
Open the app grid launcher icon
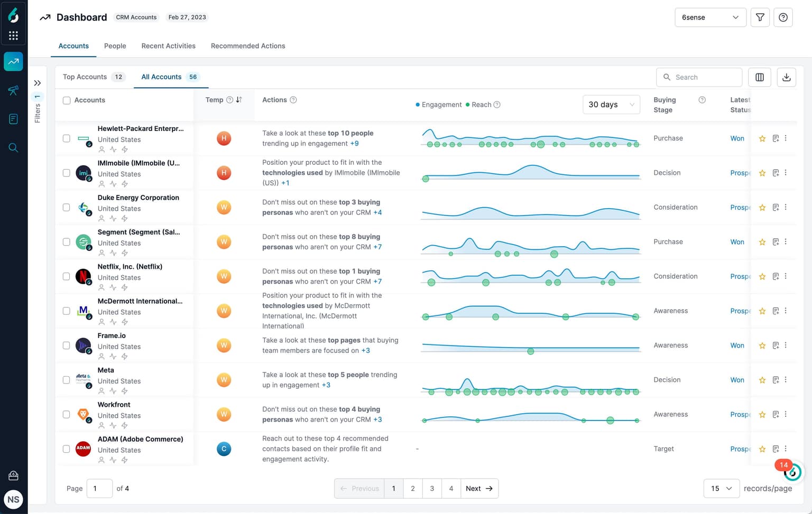(x=13, y=35)
